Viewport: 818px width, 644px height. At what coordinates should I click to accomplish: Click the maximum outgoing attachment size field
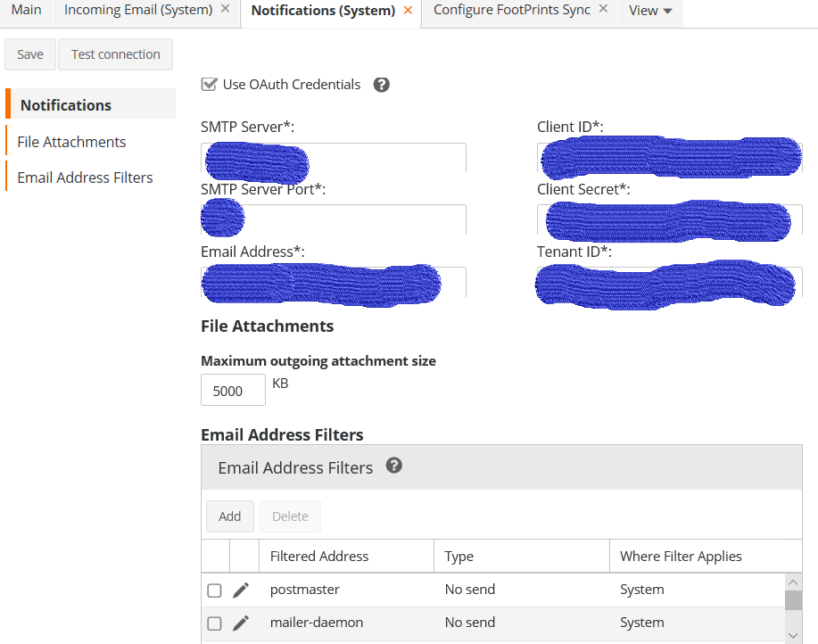tap(233, 390)
